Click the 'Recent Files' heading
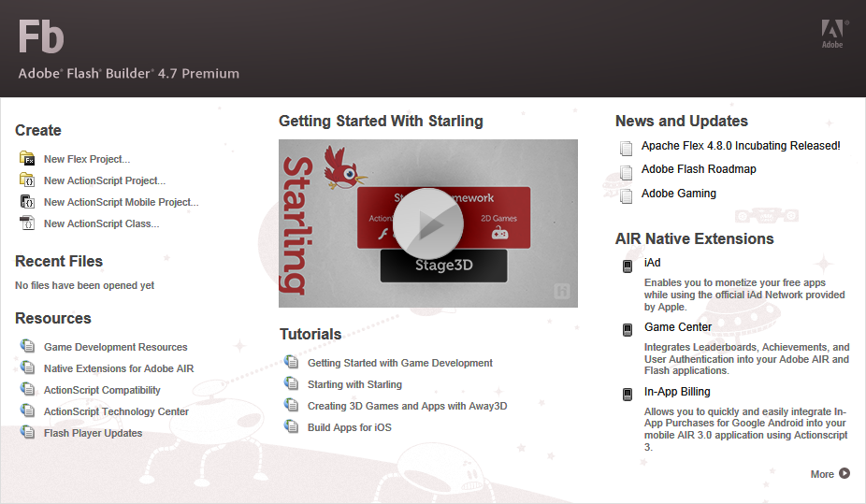Viewport: 866px width, 504px height. [59, 261]
